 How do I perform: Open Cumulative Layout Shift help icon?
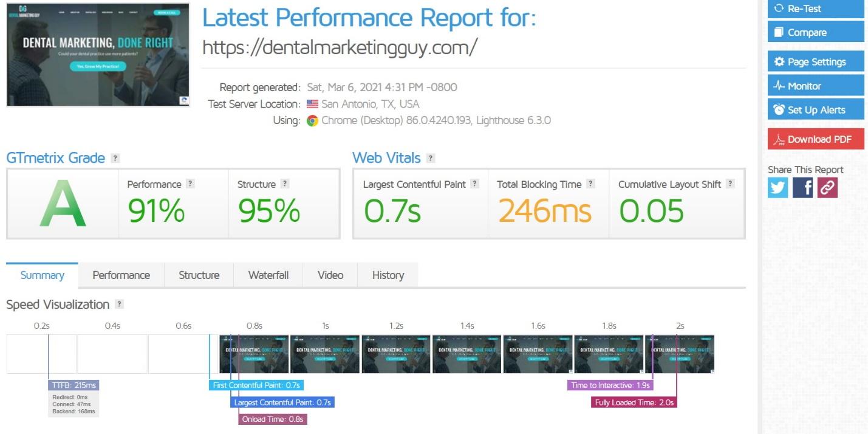click(x=730, y=184)
